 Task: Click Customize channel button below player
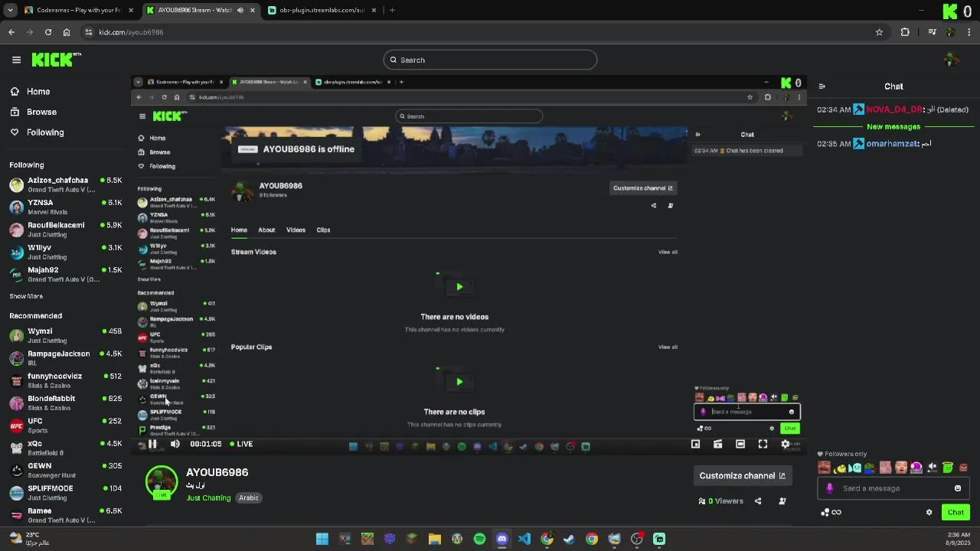click(x=742, y=476)
